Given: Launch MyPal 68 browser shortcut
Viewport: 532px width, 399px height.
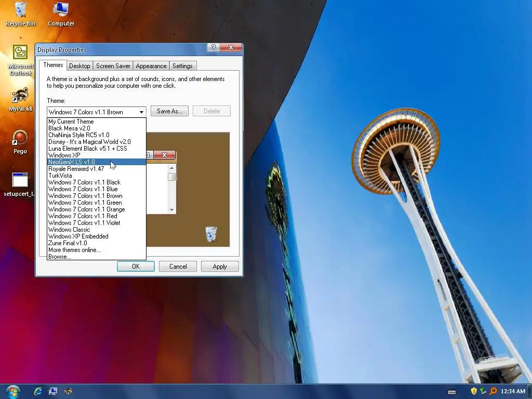Looking at the screenshot, I should point(20,99).
